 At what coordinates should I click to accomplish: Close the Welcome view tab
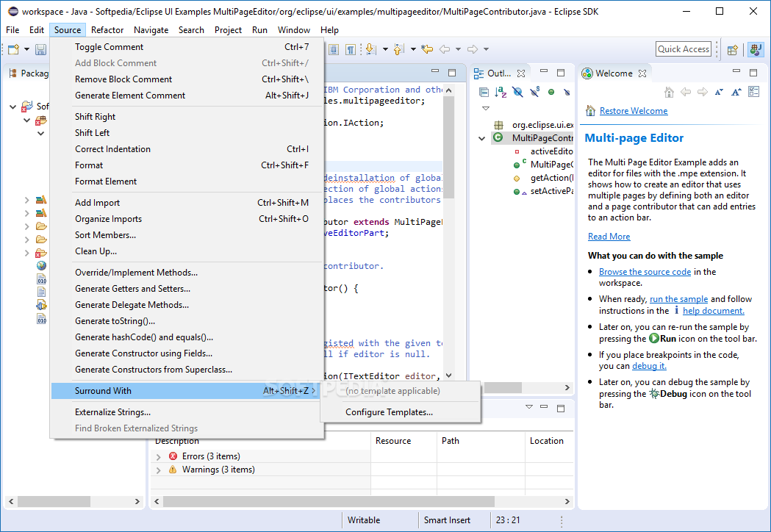click(642, 73)
